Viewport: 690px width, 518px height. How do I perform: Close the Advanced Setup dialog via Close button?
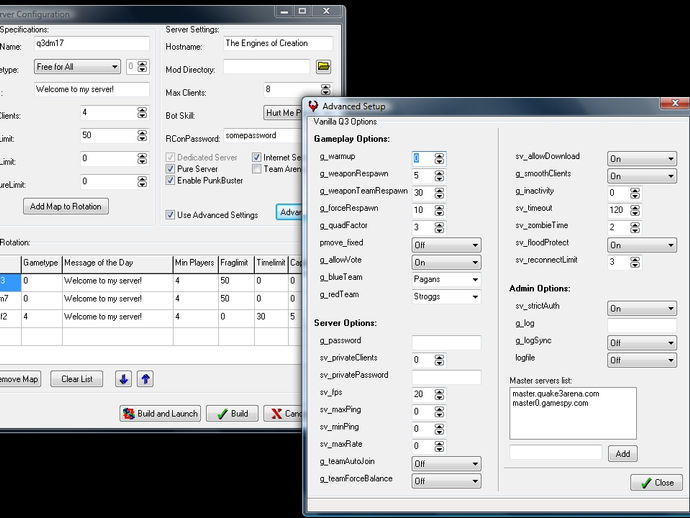[657, 483]
